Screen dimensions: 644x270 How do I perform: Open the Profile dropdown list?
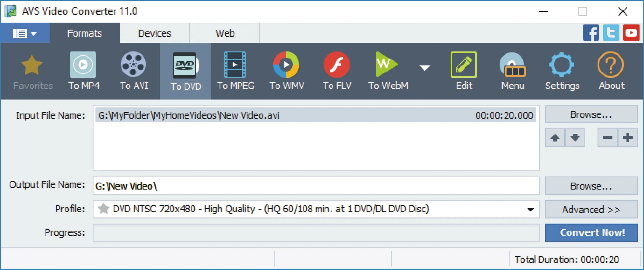click(x=530, y=209)
